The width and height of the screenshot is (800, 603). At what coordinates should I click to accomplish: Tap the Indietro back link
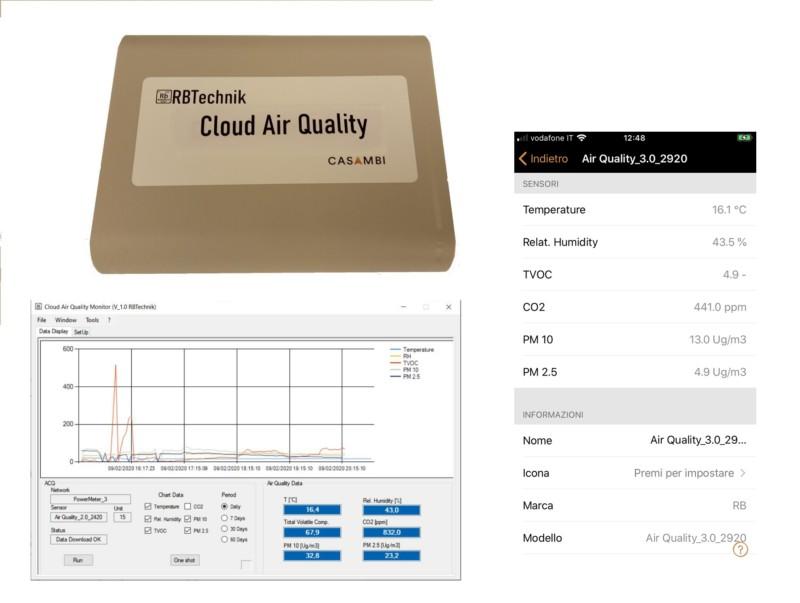point(548,159)
